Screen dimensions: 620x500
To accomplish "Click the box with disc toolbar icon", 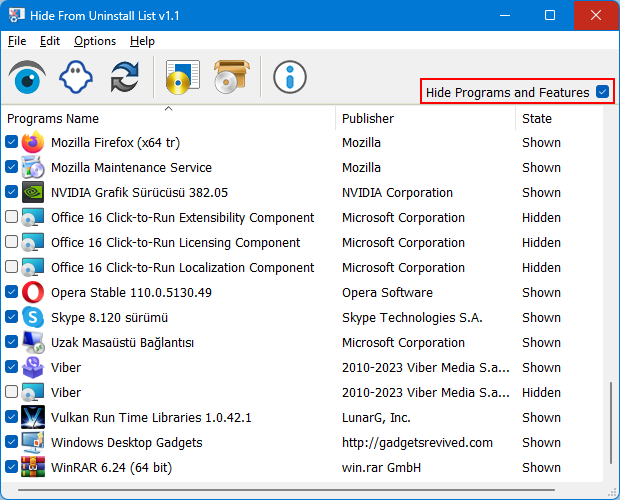I will (231, 76).
